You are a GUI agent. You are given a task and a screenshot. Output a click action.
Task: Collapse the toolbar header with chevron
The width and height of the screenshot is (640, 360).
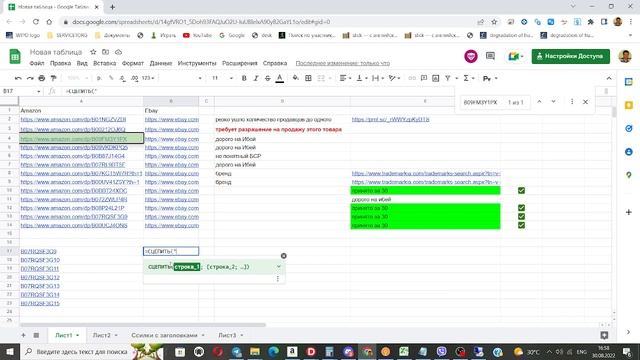tap(609, 78)
